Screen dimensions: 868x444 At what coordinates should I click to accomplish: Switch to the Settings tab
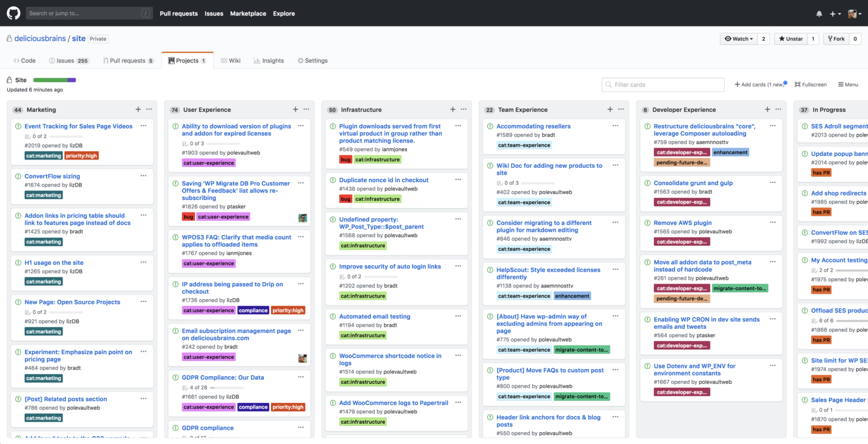coord(312,60)
